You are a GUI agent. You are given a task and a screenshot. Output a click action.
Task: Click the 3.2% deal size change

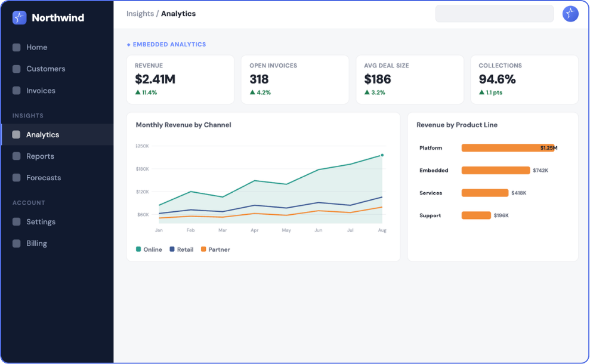(x=375, y=92)
